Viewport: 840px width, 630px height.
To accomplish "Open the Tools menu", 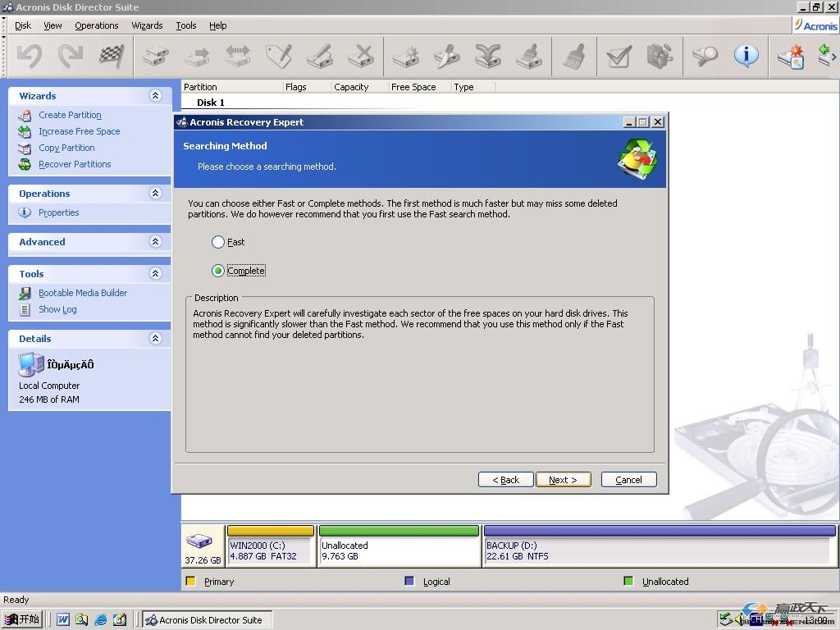I will tap(186, 25).
